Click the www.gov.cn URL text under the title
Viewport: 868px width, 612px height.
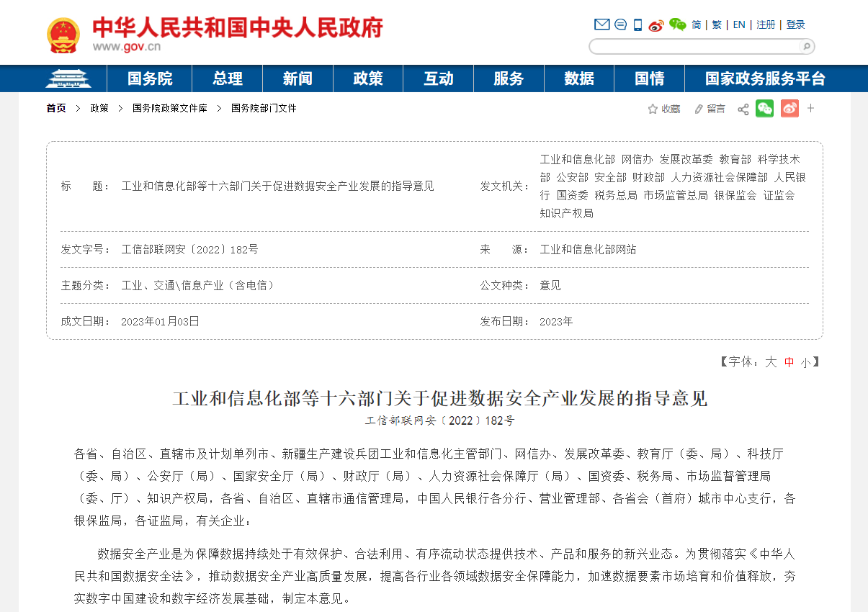coord(127,48)
